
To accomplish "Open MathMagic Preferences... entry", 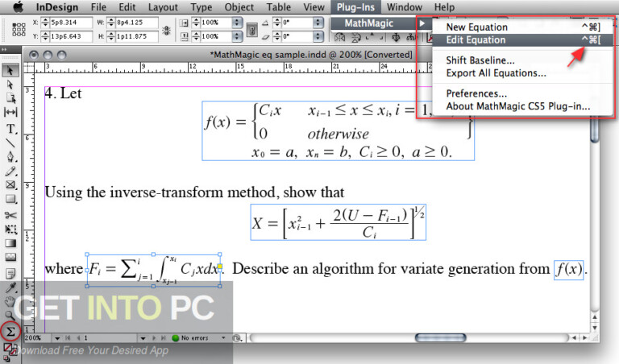I will click(x=522, y=93).
